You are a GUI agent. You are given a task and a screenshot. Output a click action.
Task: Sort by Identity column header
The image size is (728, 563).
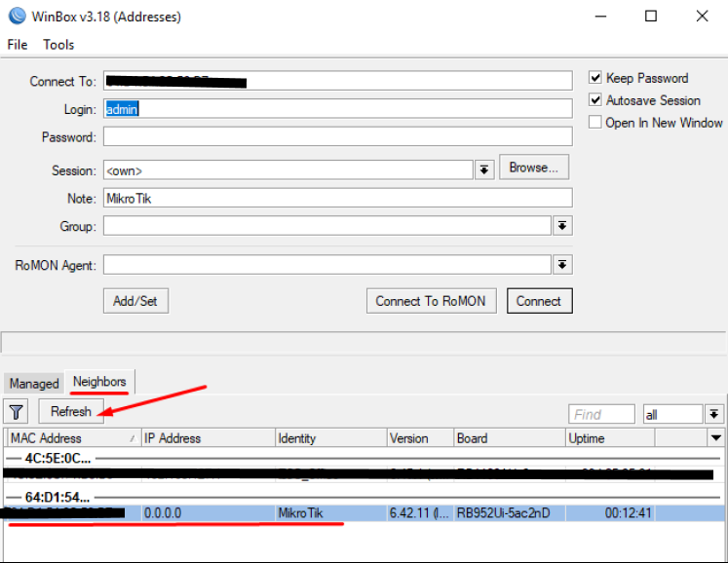pos(331,437)
